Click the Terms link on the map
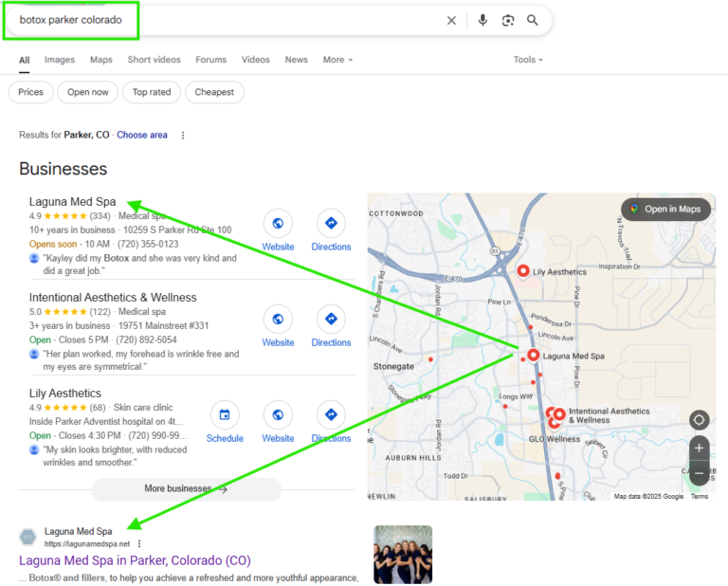The image size is (728, 586). (700, 496)
